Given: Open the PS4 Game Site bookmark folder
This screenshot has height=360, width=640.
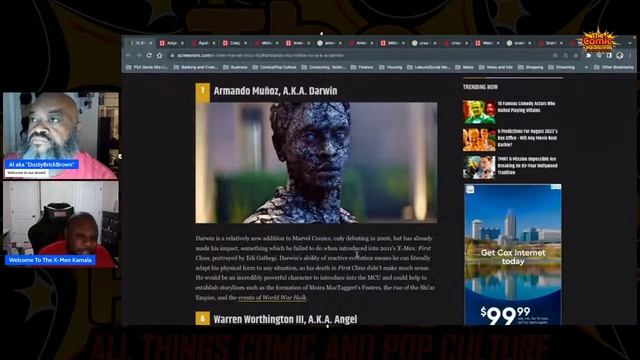Looking at the screenshot, I should tap(147, 67).
